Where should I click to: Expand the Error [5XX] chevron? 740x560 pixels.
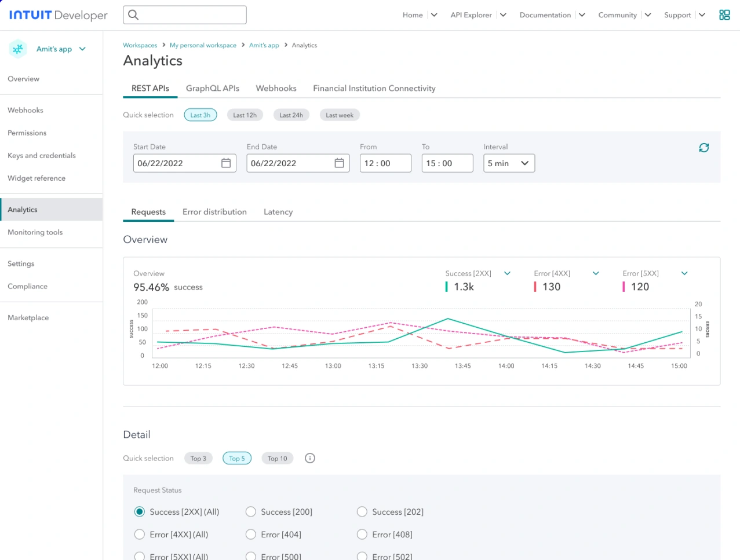coord(684,273)
